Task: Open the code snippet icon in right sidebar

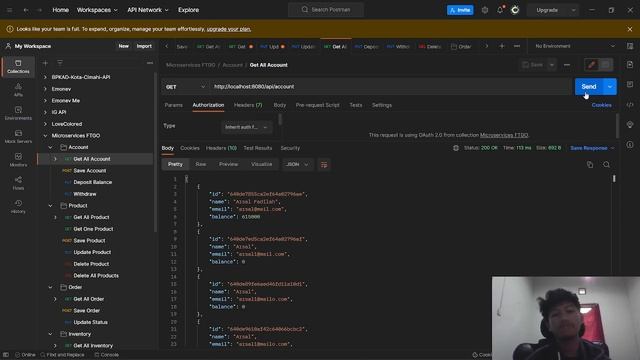Action: (x=630, y=105)
